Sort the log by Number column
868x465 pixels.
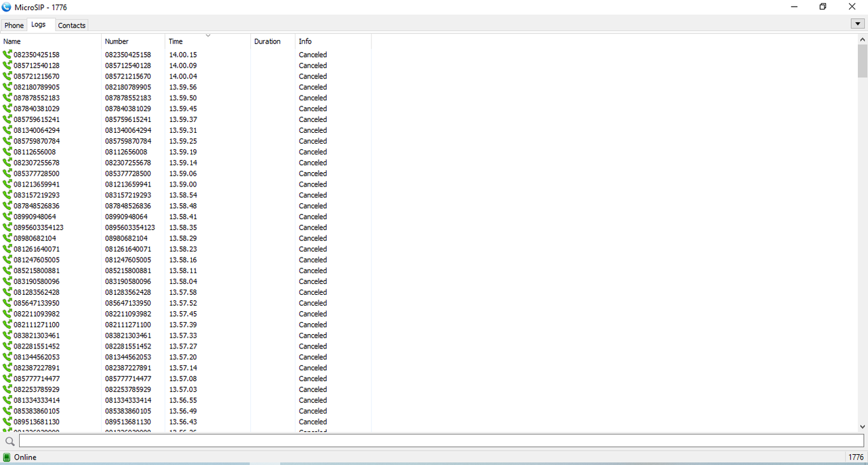(134, 41)
